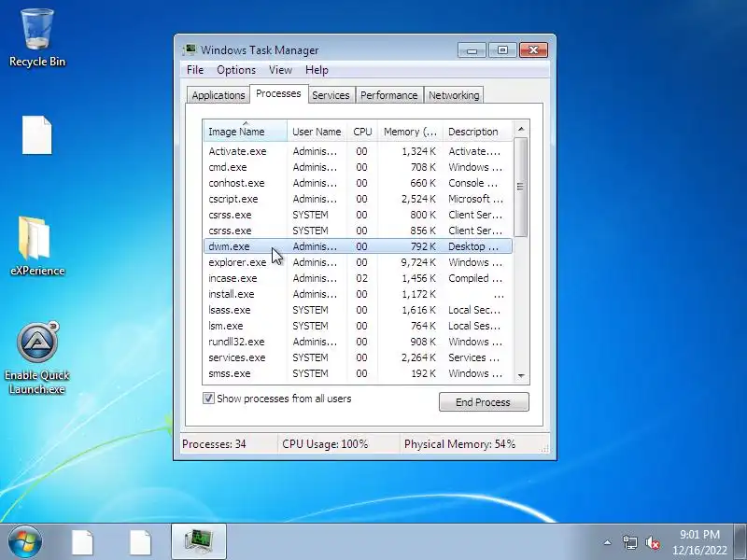Click the process list scrollbar thumb
The height and width of the screenshot is (560, 747).
(x=521, y=187)
